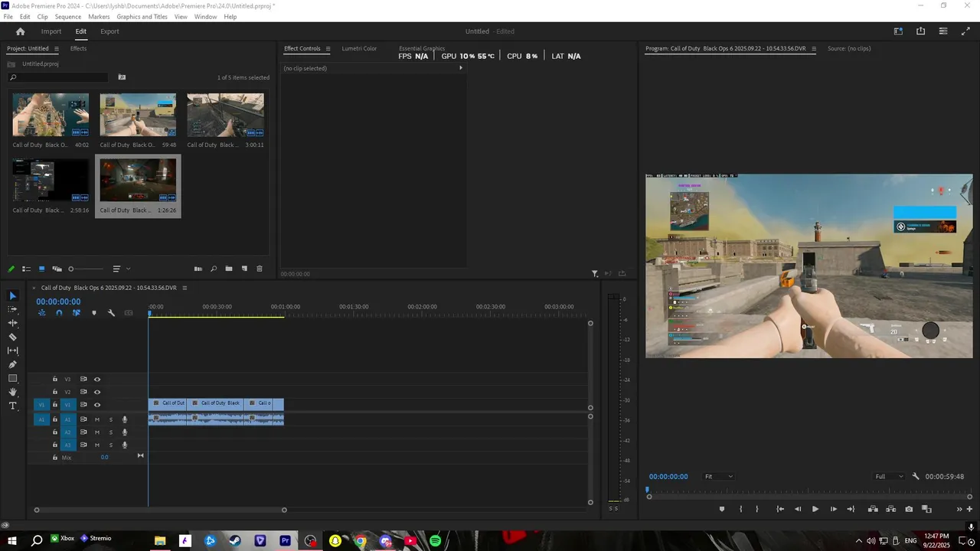Toggle V2 track output eye

click(x=97, y=392)
